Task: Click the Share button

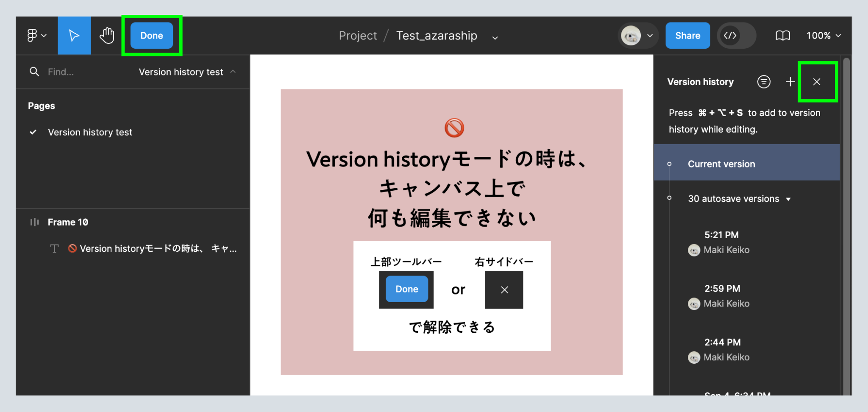Action: point(687,36)
